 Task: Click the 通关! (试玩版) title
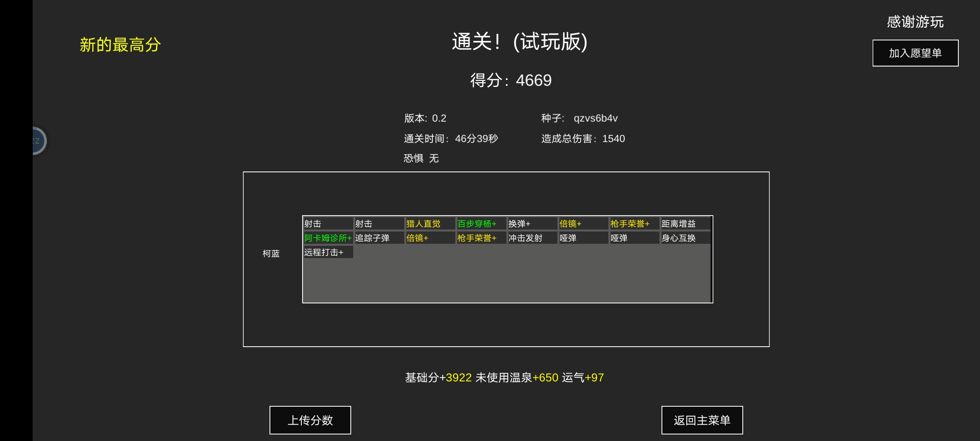[520, 42]
